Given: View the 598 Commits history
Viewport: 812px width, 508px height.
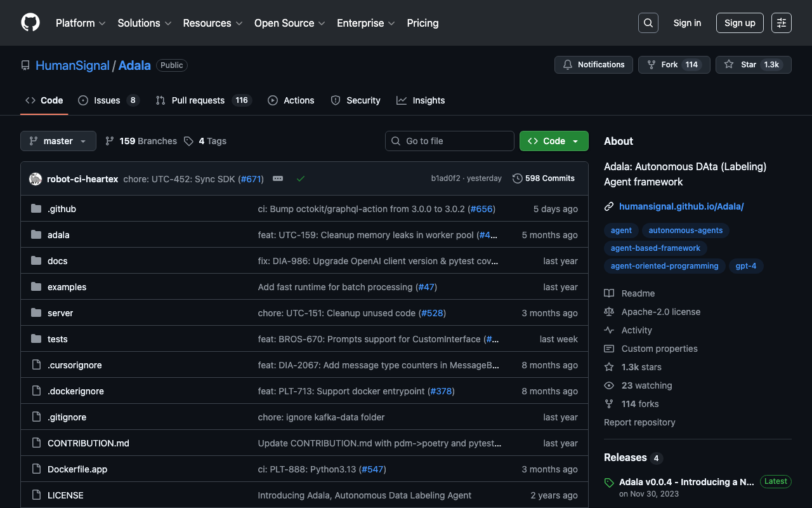Looking at the screenshot, I should [x=544, y=178].
